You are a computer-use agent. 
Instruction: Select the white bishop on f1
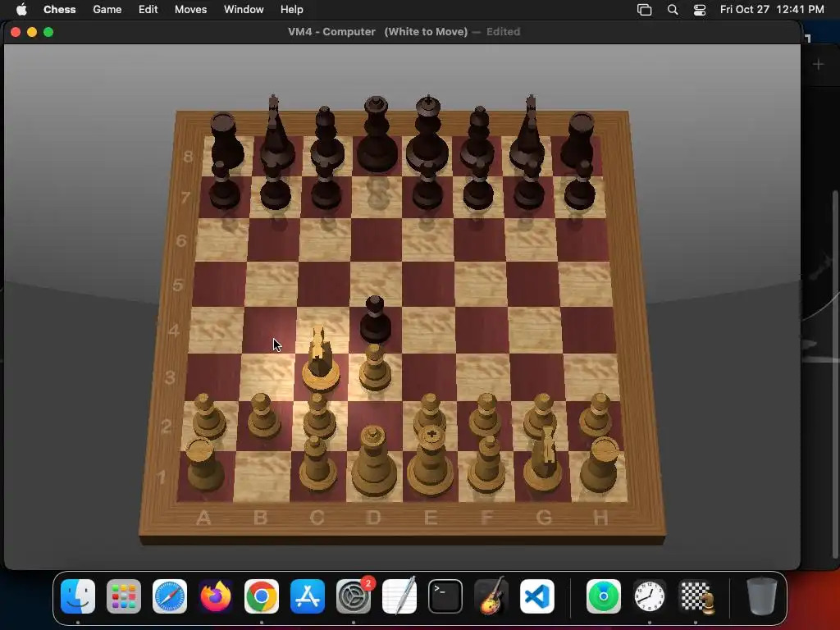487,465
